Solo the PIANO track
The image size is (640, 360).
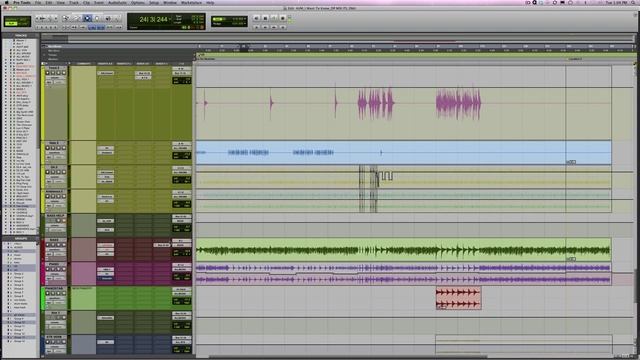pyautogui.click(x=58, y=269)
